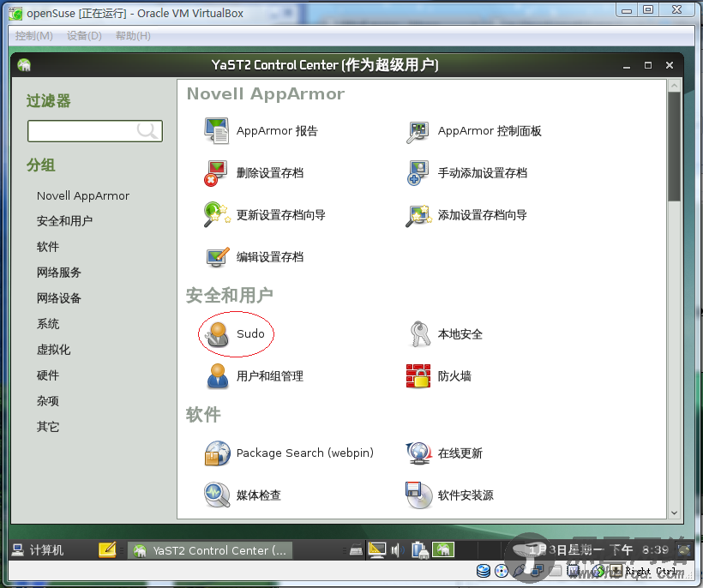Click the display settings tray icon
Screen dimensions: 703x588
[x=376, y=550]
